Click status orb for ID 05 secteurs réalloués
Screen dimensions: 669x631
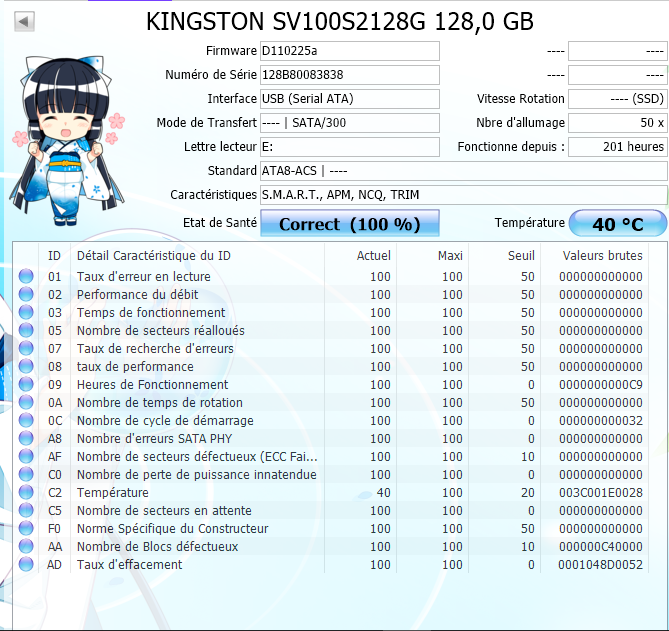(26, 330)
